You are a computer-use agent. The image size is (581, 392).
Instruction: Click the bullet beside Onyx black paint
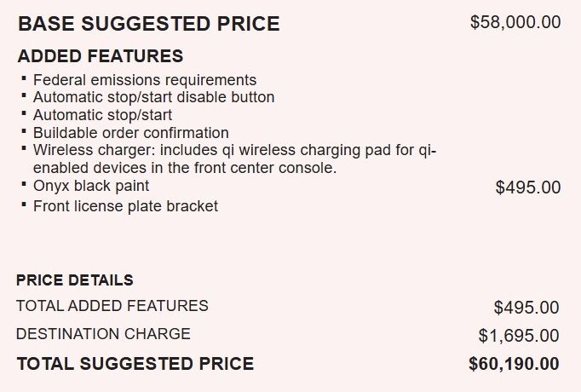point(24,184)
